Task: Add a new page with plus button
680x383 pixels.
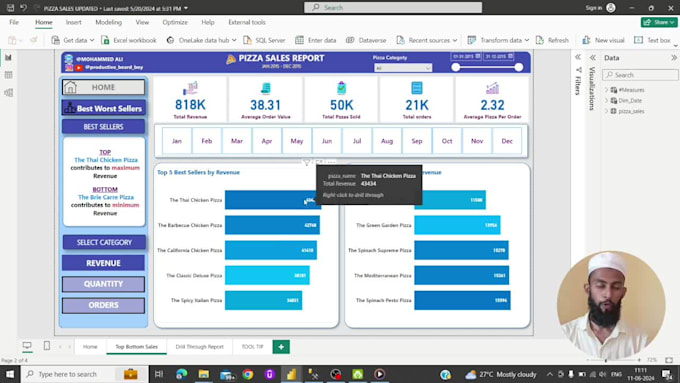Action: (x=281, y=347)
